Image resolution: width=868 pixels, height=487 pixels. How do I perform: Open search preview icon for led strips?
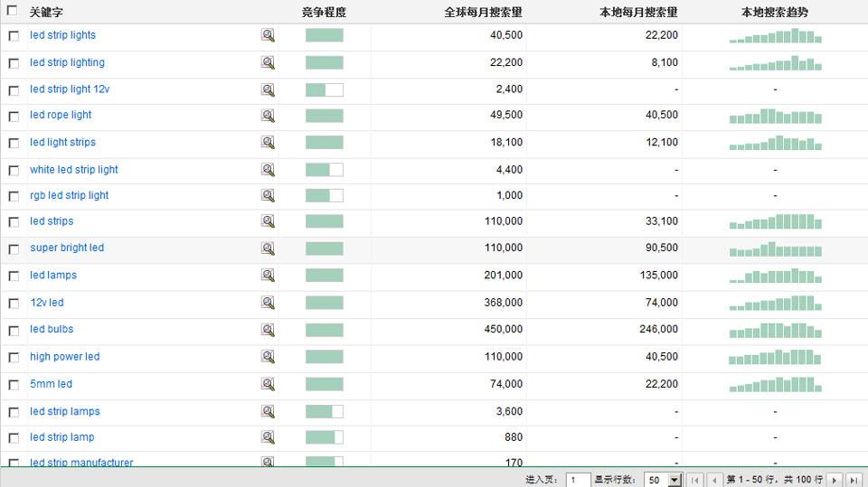(x=268, y=221)
